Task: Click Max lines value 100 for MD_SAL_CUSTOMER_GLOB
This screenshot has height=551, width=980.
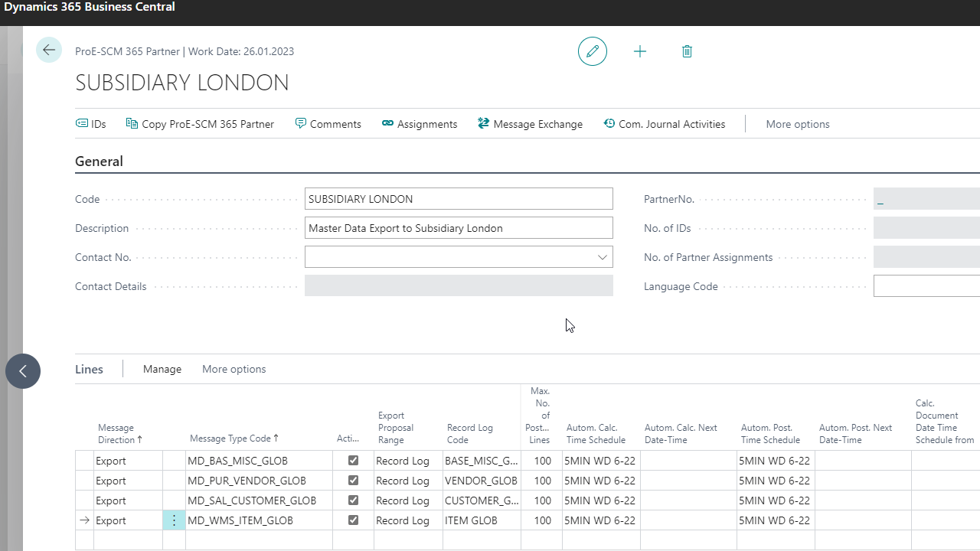Action: click(541, 500)
